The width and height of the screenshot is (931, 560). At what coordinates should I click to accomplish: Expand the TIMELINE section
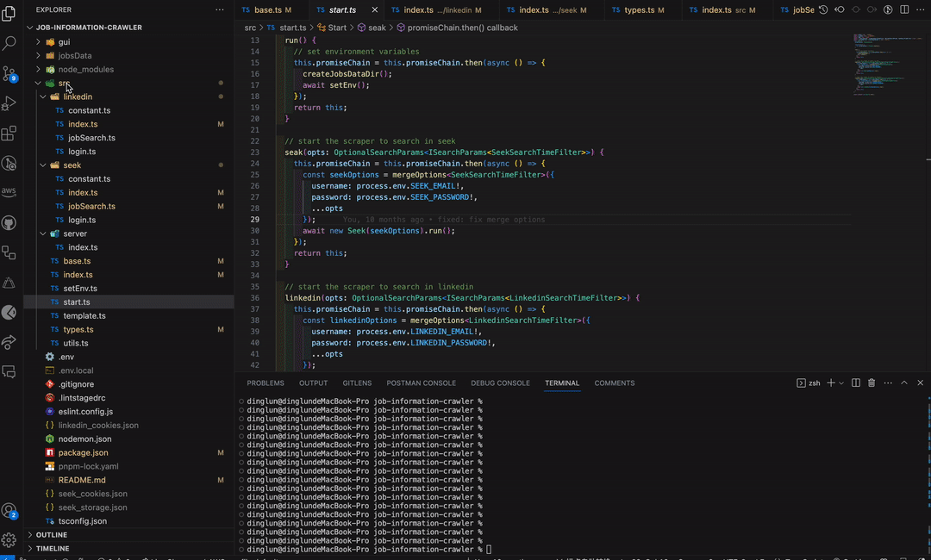[128, 549]
